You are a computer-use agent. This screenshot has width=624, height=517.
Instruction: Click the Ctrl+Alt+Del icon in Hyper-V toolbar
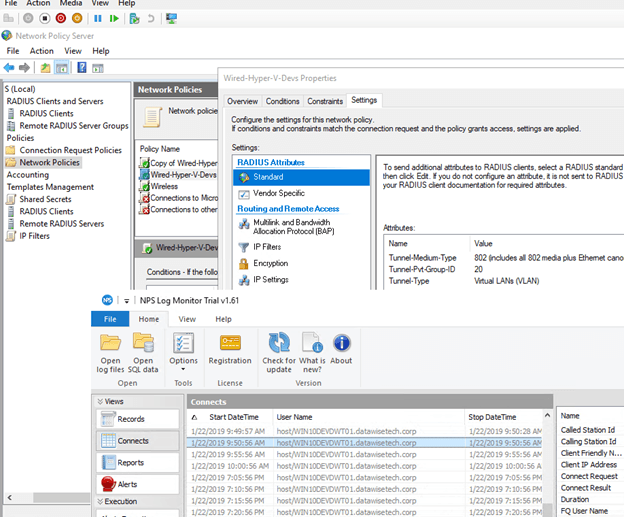8,18
